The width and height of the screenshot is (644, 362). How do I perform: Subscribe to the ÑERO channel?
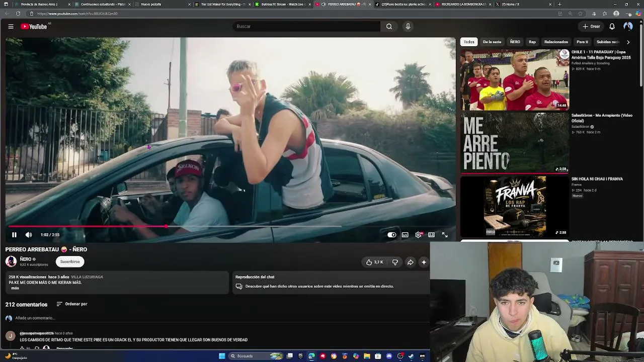point(70,261)
